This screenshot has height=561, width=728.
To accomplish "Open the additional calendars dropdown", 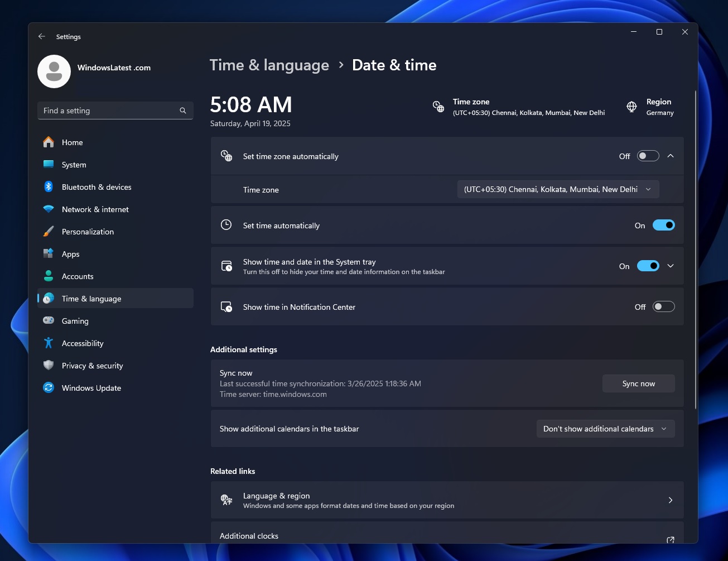I will (x=605, y=429).
